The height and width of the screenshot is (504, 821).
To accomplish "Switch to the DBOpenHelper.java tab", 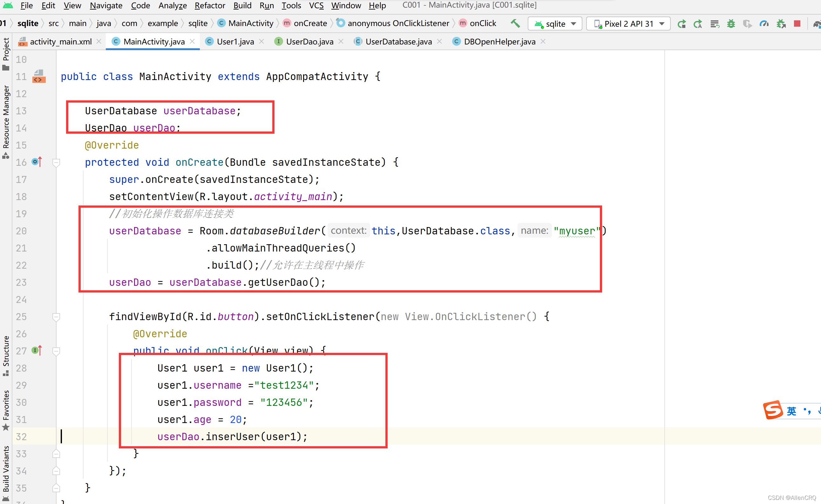I will click(499, 41).
